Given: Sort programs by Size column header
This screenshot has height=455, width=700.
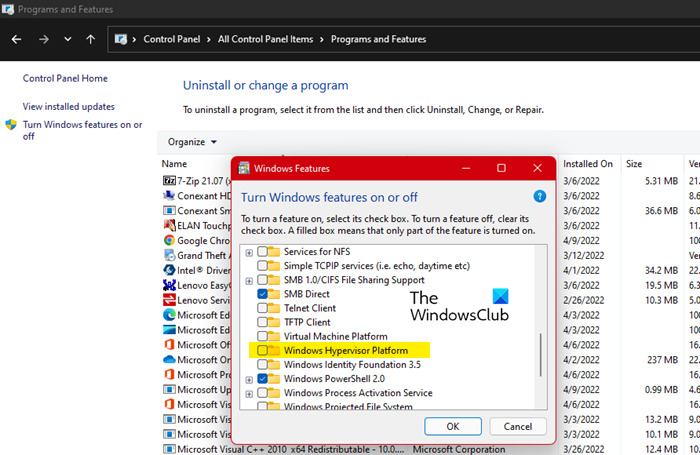Looking at the screenshot, I should (633, 164).
